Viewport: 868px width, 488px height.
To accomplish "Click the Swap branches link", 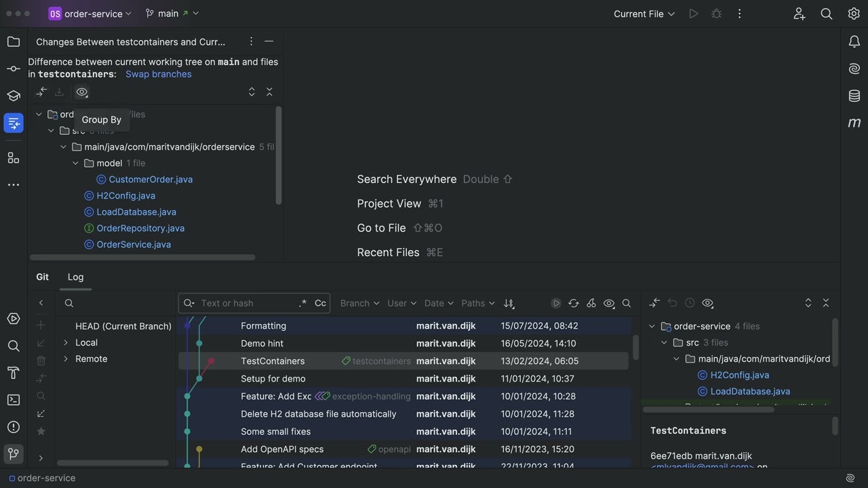I will [158, 75].
